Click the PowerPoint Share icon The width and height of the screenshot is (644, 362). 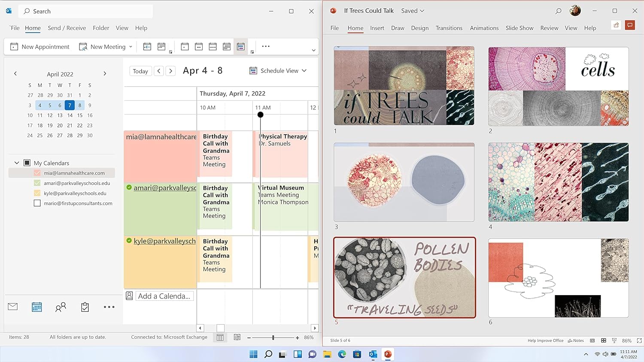pos(616,25)
